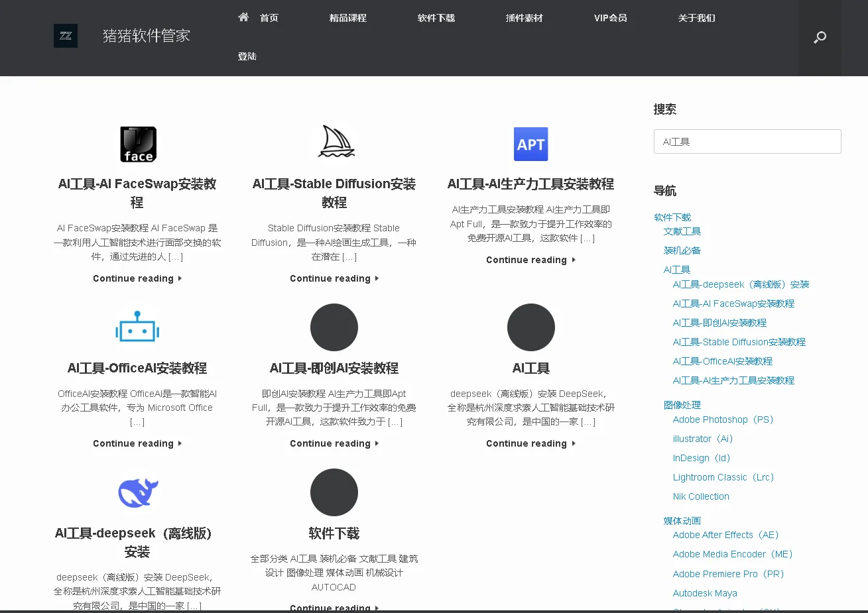Click the ZZ site logo
The height and width of the screenshot is (613, 868).
coord(66,36)
